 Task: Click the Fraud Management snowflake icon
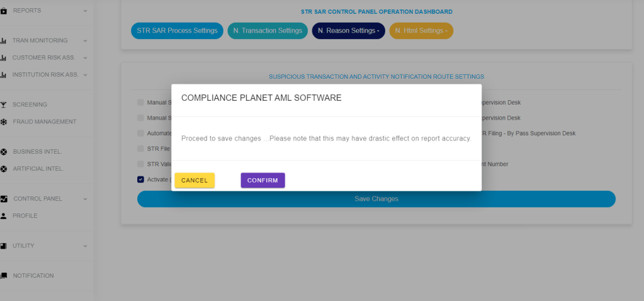point(4,122)
